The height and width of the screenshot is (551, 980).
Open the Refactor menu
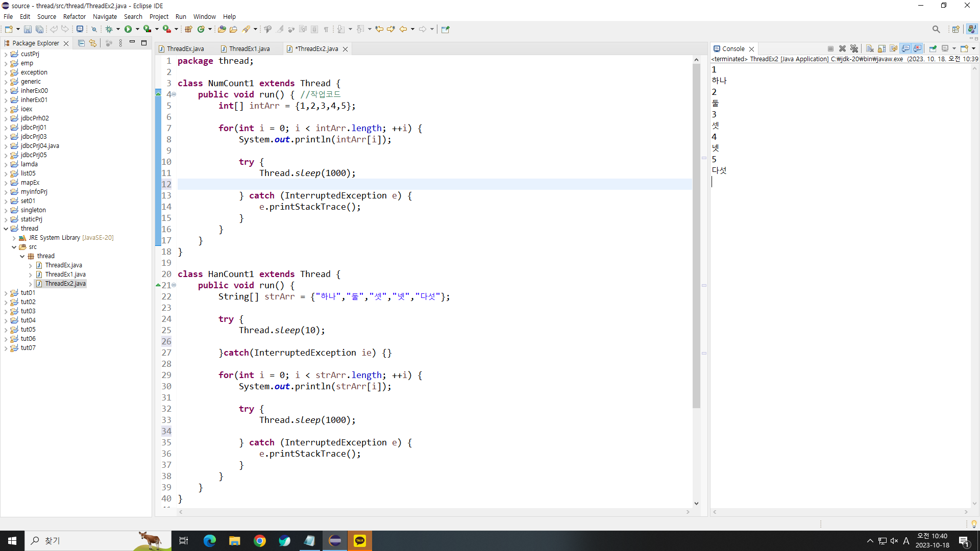click(74, 16)
